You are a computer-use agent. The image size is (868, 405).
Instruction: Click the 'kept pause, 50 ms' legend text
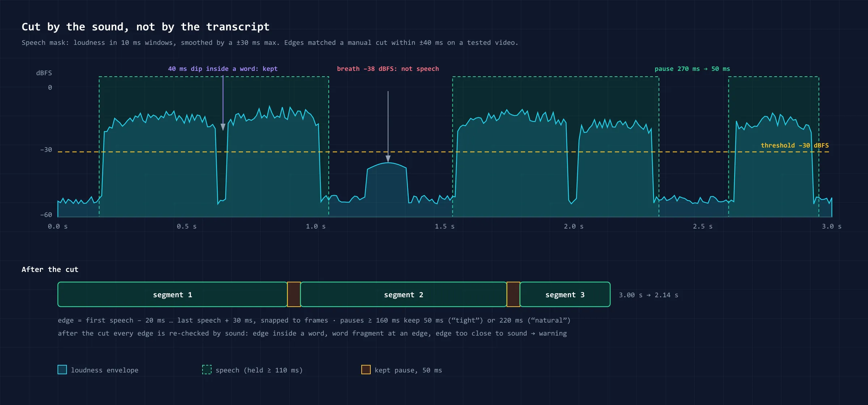point(408,370)
